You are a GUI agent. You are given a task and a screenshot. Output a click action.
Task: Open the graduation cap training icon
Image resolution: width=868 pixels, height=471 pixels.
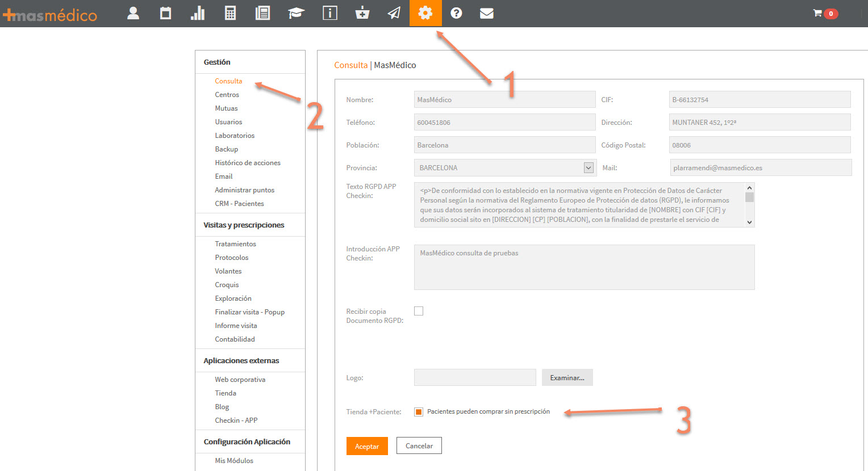(296, 13)
